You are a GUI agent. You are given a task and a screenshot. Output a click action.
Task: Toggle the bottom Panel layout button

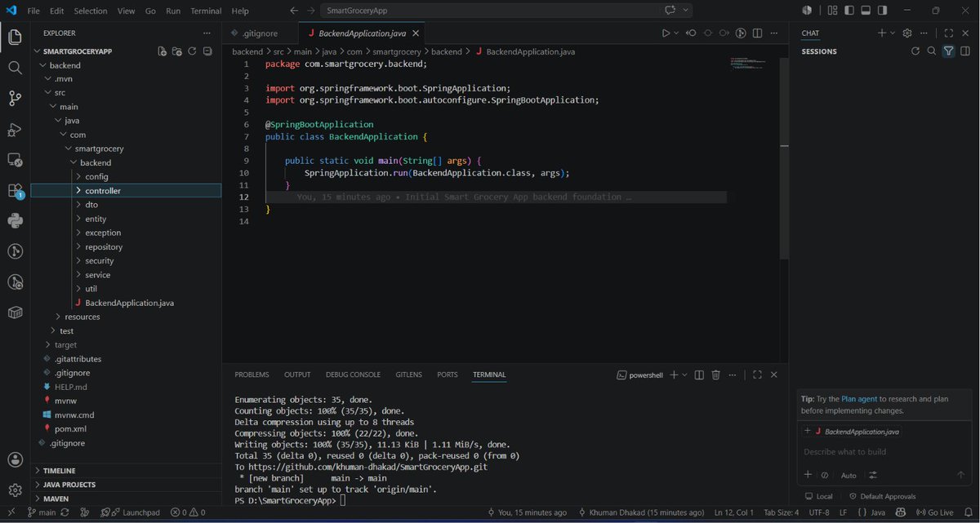[865, 11]
